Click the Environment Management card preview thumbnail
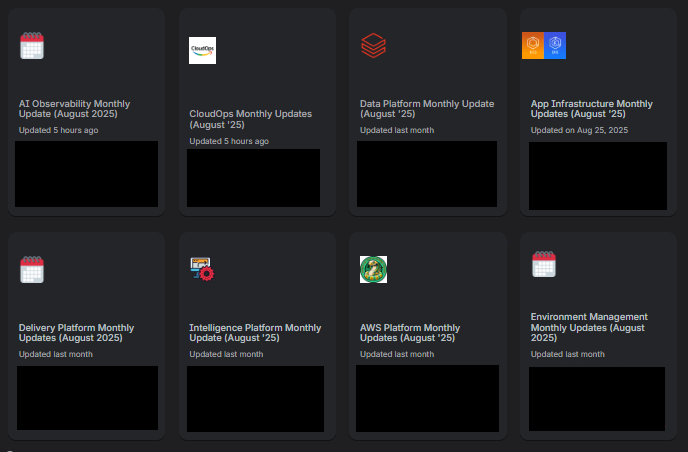 [597, 399]
